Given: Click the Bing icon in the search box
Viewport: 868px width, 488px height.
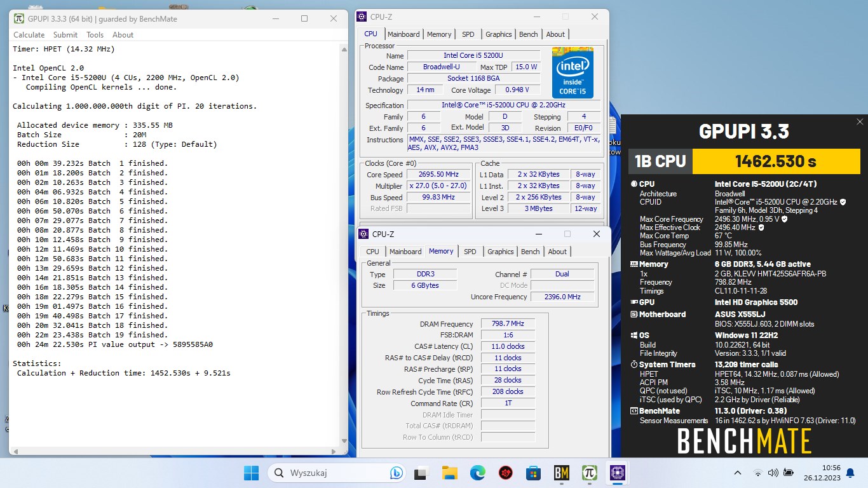Looking at the screenshot, I should coord(395,473).
